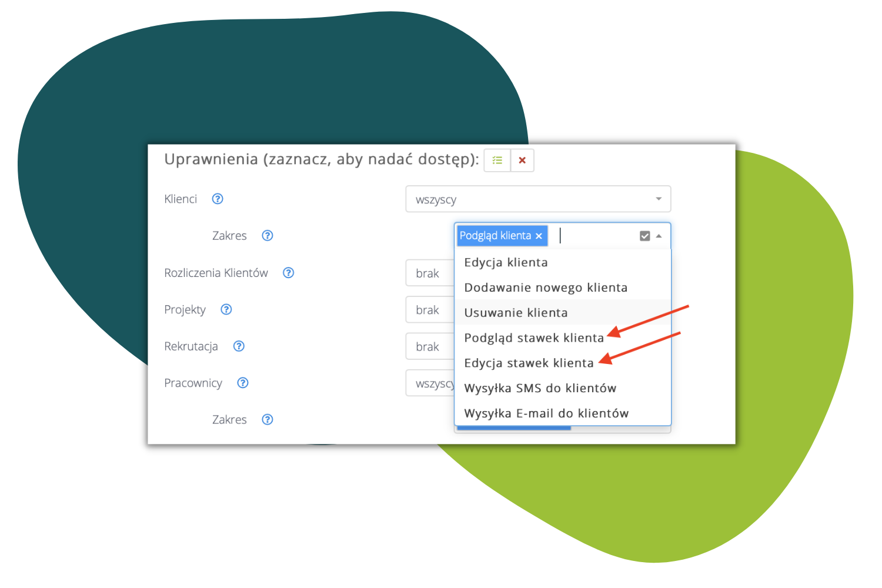
Task: Click help icon next to Pracownicy
Action: coord(243,383)
